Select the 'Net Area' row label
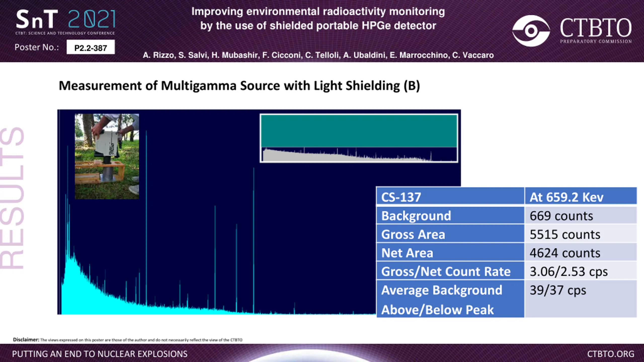644x362 pixels. pos(450,252)
